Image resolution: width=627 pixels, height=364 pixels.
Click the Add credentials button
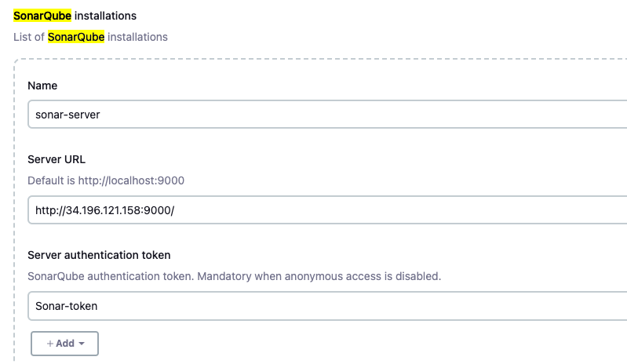64,344
